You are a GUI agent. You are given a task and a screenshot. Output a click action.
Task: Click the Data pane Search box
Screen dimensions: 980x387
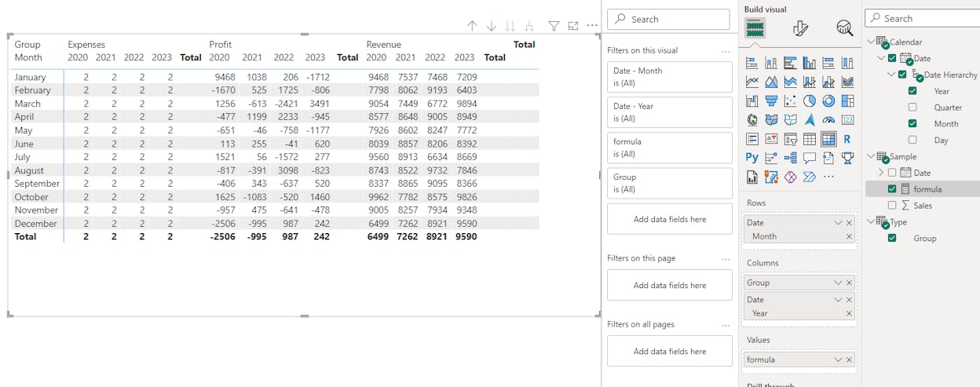[923, 18]
